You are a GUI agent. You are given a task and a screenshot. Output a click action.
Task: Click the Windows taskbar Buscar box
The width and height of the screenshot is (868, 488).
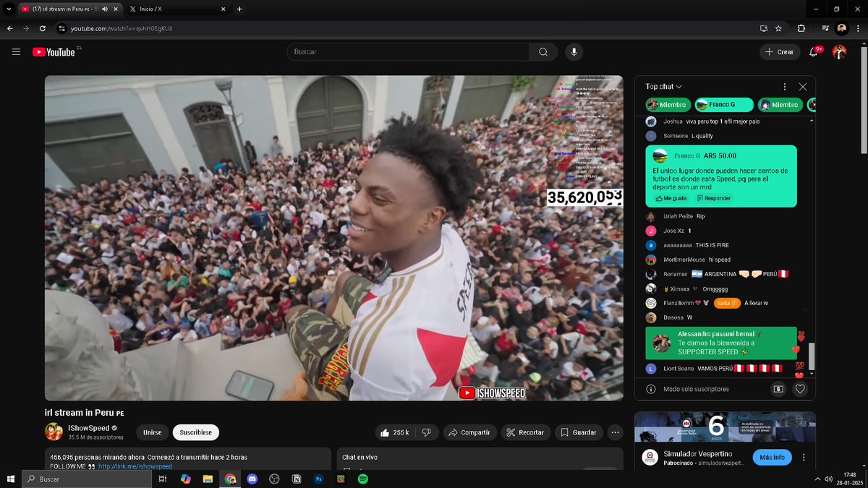click(85, 479)
